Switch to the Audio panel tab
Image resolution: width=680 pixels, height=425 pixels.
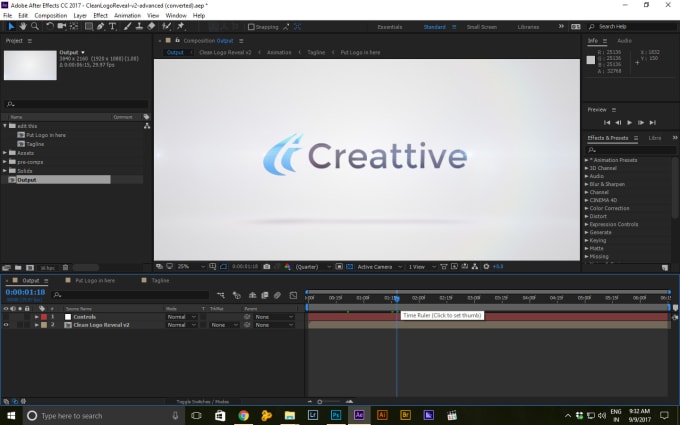624,40
